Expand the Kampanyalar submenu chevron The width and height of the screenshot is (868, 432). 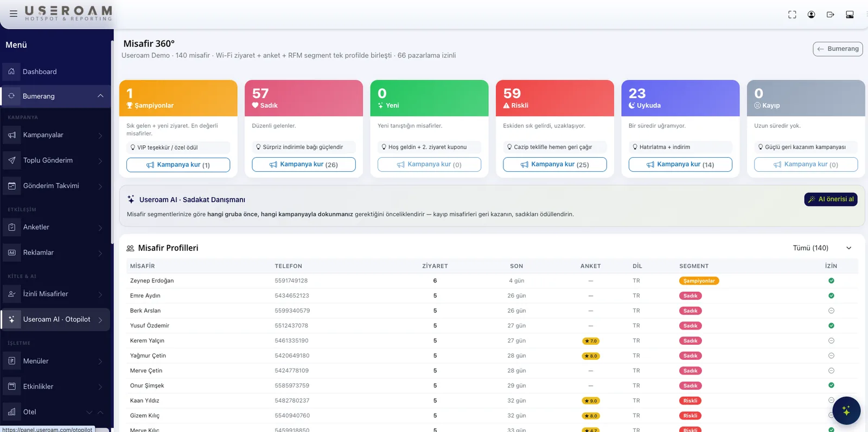click(x=100, y=136)
